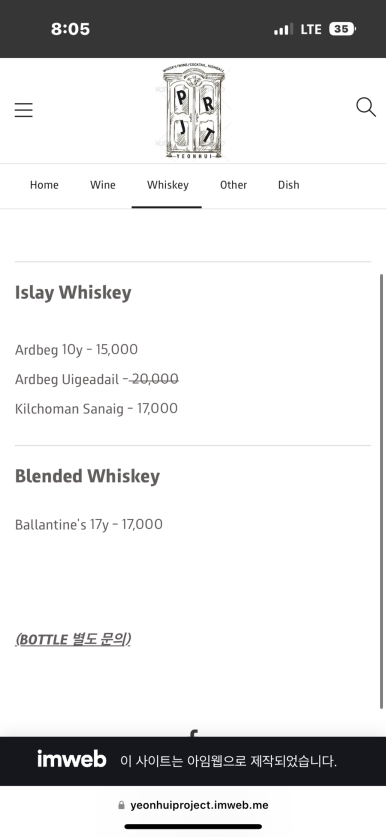Screen dimensions: 386x837
Task: Tap the search magnifier icon
Action: 366,107
